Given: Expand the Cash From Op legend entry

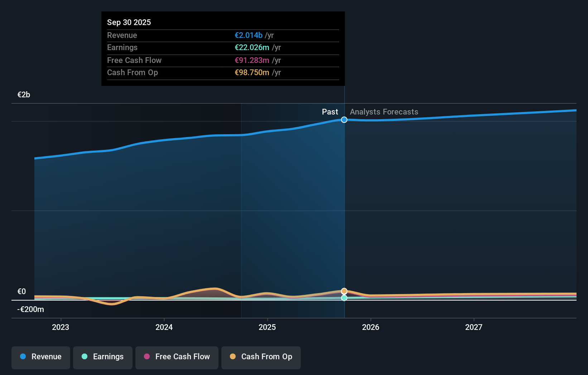Looking at the screenshot, I should (x=261, y=357).
